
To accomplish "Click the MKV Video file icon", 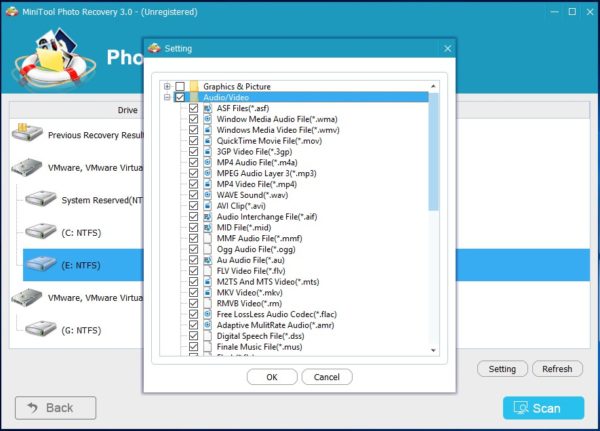I will 207,293.
